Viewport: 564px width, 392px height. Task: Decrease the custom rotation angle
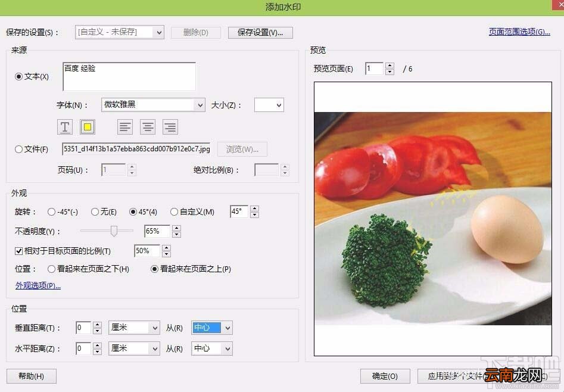click(x=255, y=215)
